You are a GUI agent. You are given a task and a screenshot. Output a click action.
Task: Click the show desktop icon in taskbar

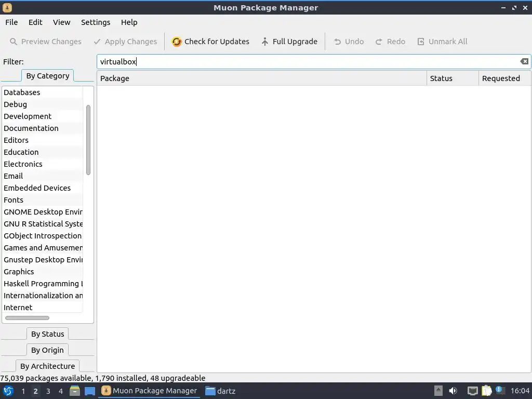point(89,391)
